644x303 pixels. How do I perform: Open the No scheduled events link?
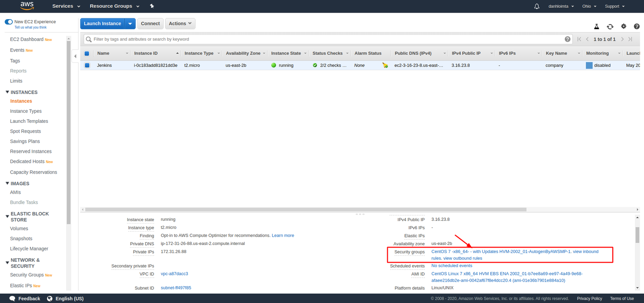click(x=452, y=266)
